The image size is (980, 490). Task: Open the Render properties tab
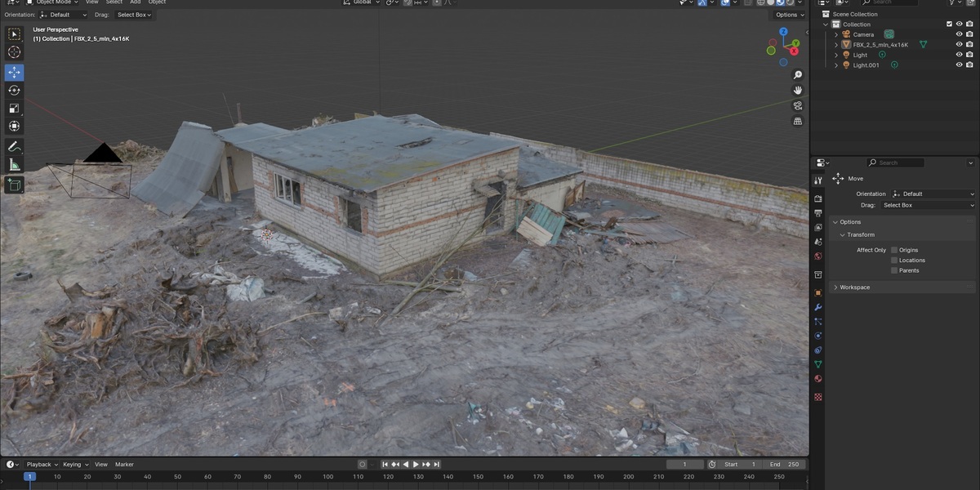click(x=818, y=198)
